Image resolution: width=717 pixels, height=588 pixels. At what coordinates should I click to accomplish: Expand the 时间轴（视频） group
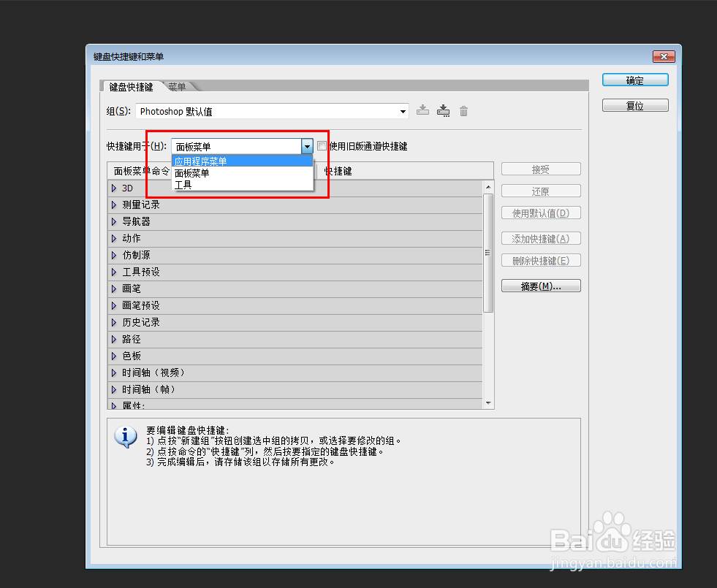(x=114, y=373)
